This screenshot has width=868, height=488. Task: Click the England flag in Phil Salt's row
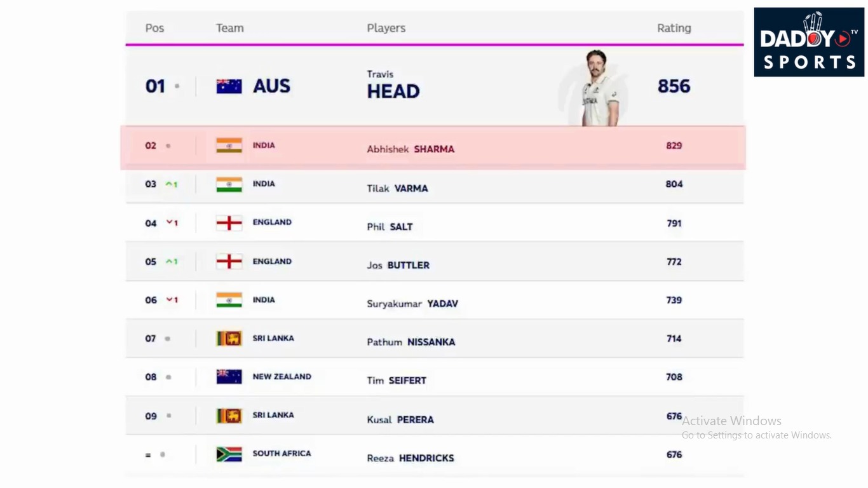click(x=229, y=223)
